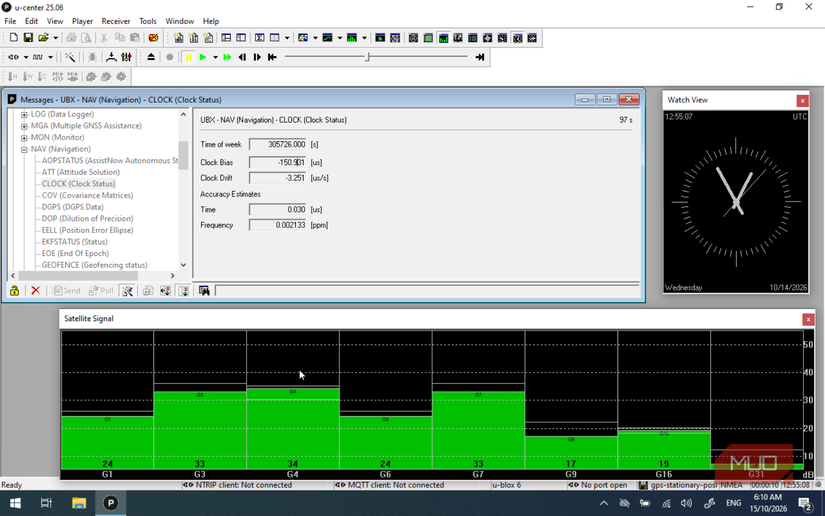Open a log file with the folder icon
Image resolution: width=825 pixels, height=516 pixels.
pos(43,38)
